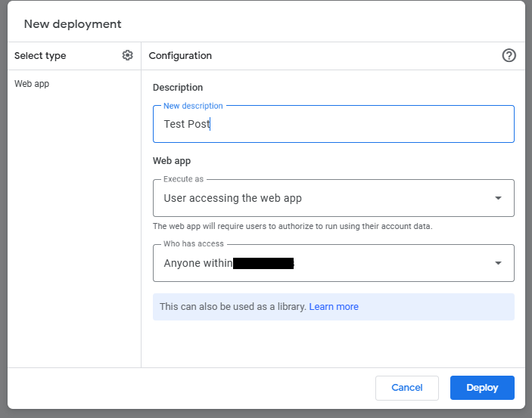
Task: Click the gear icon beside Select type
Action: [x=128, y=55]
